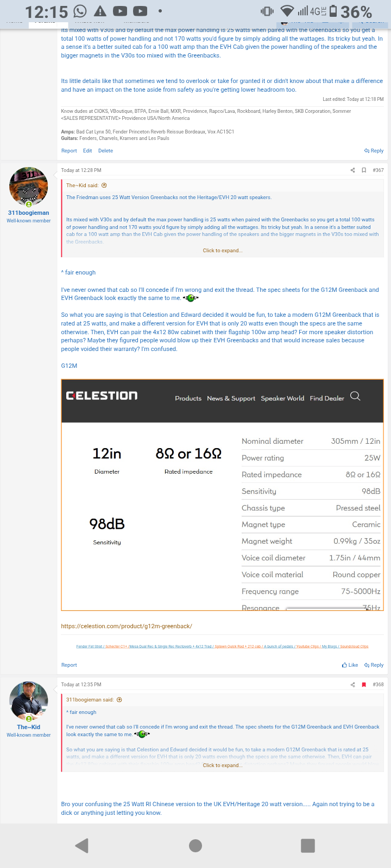
Task: Tap the Android back navigation button
Action: coord(82,845)
